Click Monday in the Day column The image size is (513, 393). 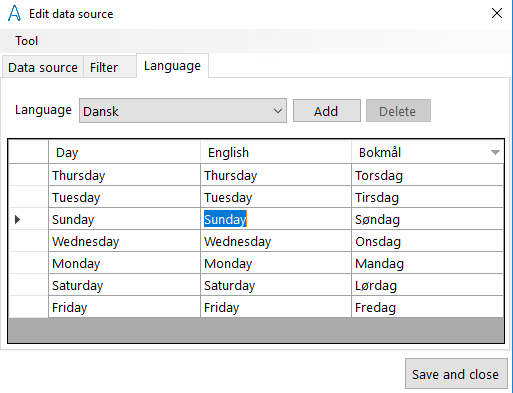coord(125,263)
